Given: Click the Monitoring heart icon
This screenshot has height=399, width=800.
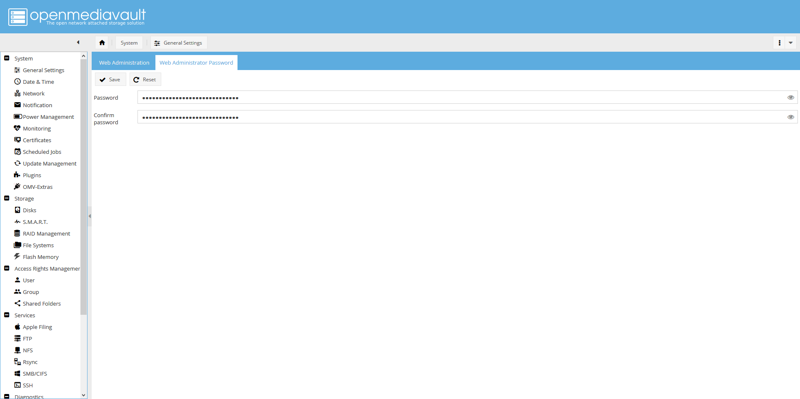Looking at the screenshot, I should pos(17,129).
